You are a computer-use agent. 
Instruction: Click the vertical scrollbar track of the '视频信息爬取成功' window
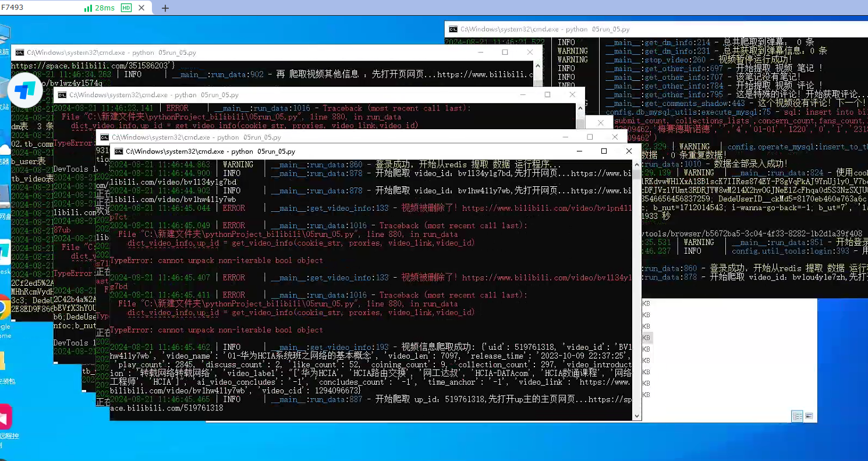(637, 289)
